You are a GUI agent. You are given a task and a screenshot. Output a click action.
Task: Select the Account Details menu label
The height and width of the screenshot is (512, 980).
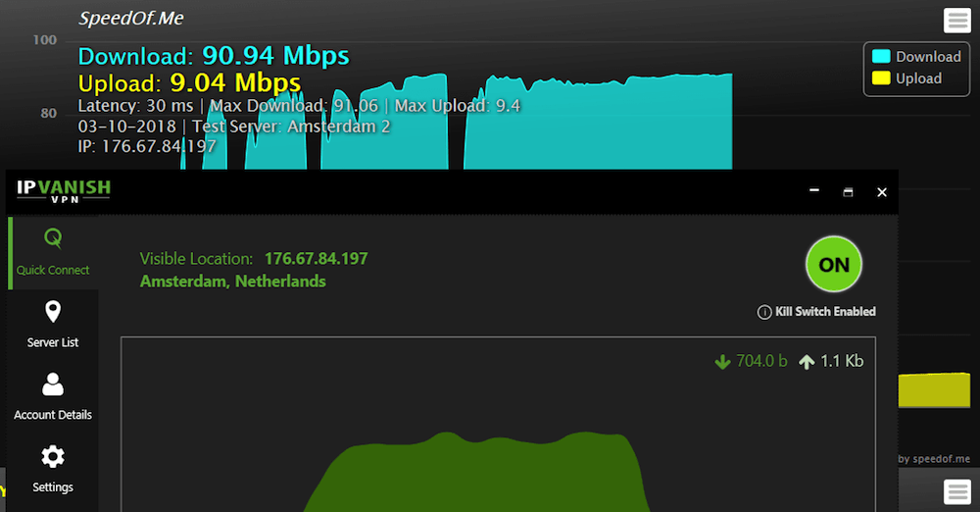pyautogui.click(x=53, y=415)
